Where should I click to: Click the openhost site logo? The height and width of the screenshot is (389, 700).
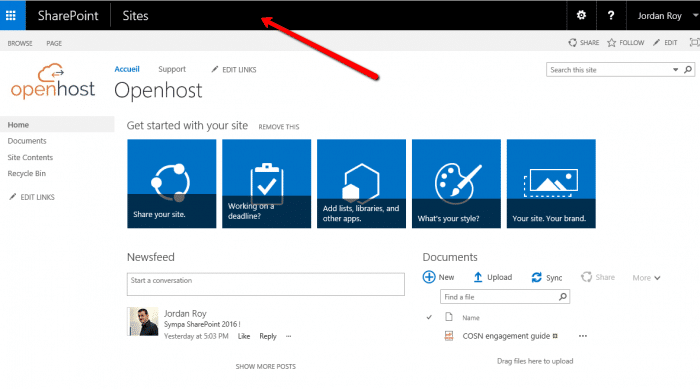[x=53, y=82]
